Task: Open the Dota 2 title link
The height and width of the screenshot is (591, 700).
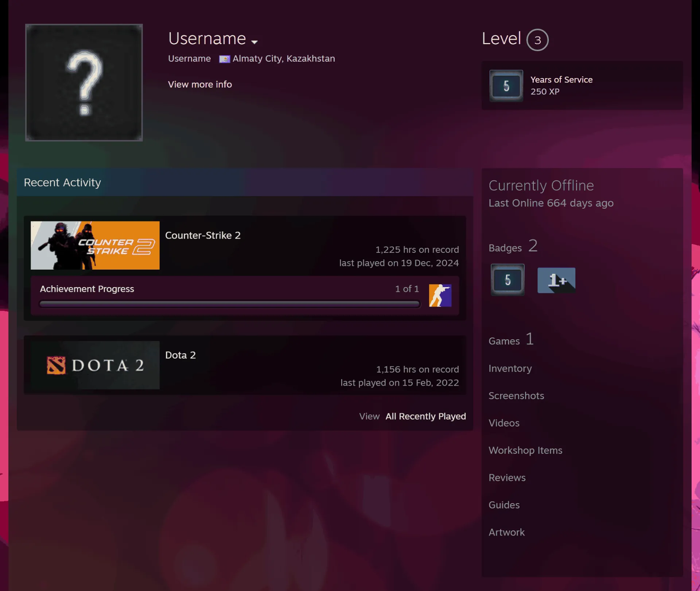Action: coord(180,355)
